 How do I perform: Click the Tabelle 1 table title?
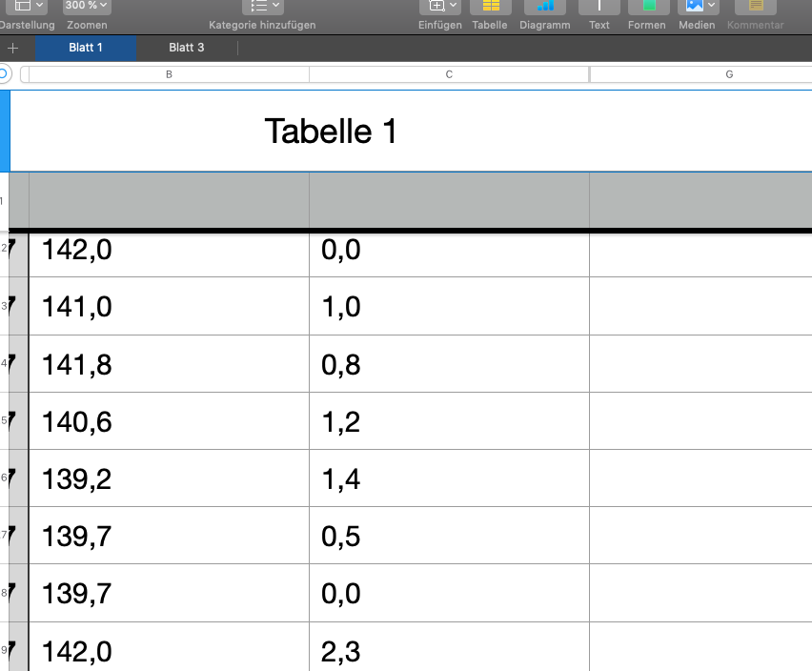click(331, 131)
